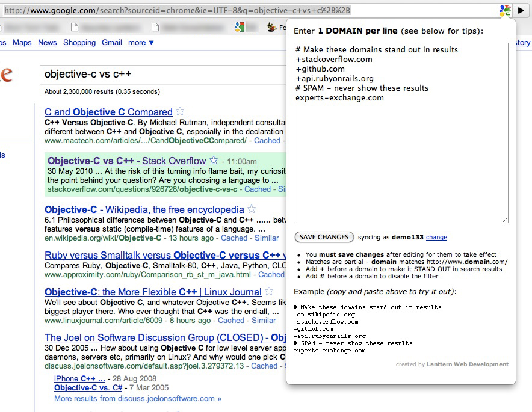Open the "more" dropdown in Google's navigation
The height and width of the screenshot is (412, 532).
[136, 42]
